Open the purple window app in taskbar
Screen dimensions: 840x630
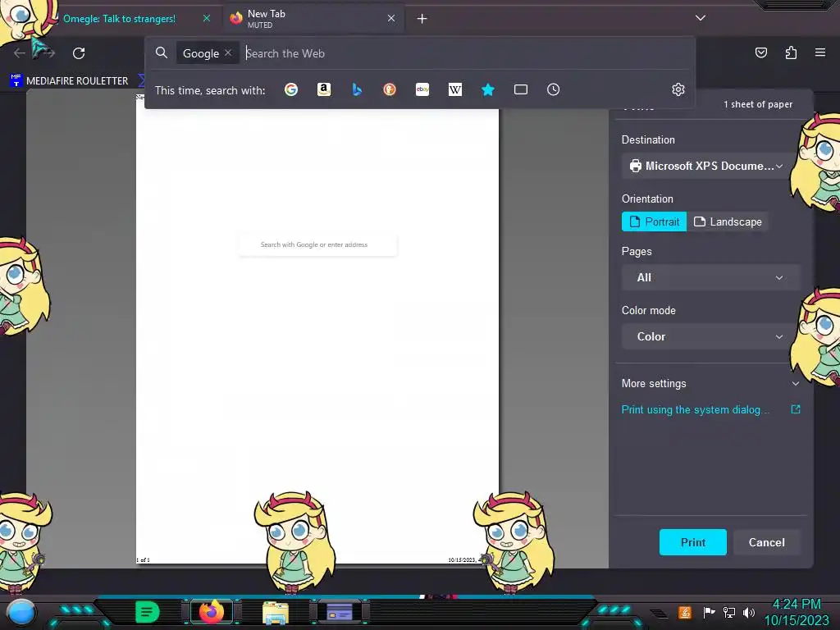pyautogui.click(x=340, y=612)
